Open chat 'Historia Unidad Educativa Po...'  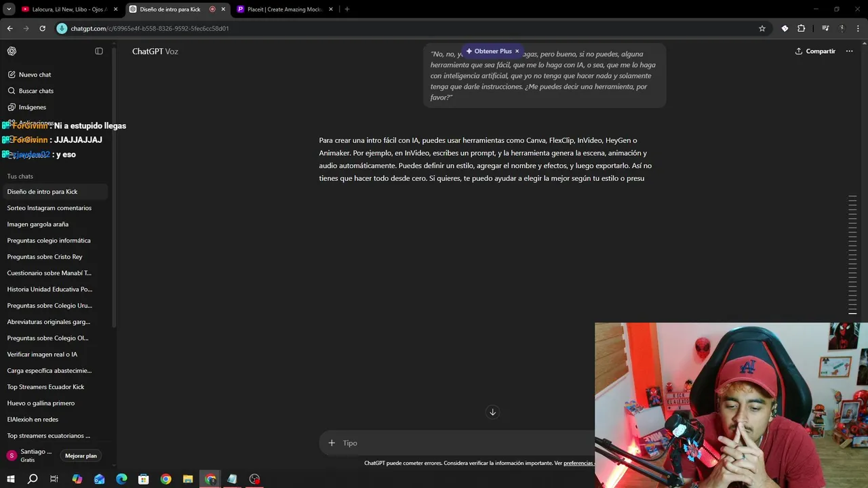click(x=56, y=289)
